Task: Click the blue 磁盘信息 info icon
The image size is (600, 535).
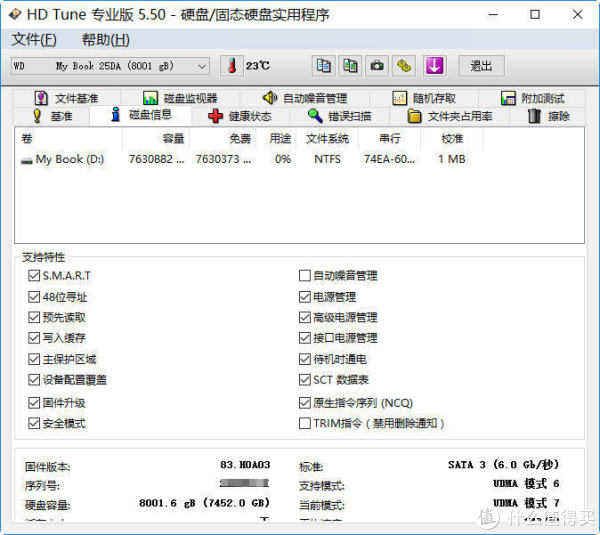Action: tap(116, 114)
